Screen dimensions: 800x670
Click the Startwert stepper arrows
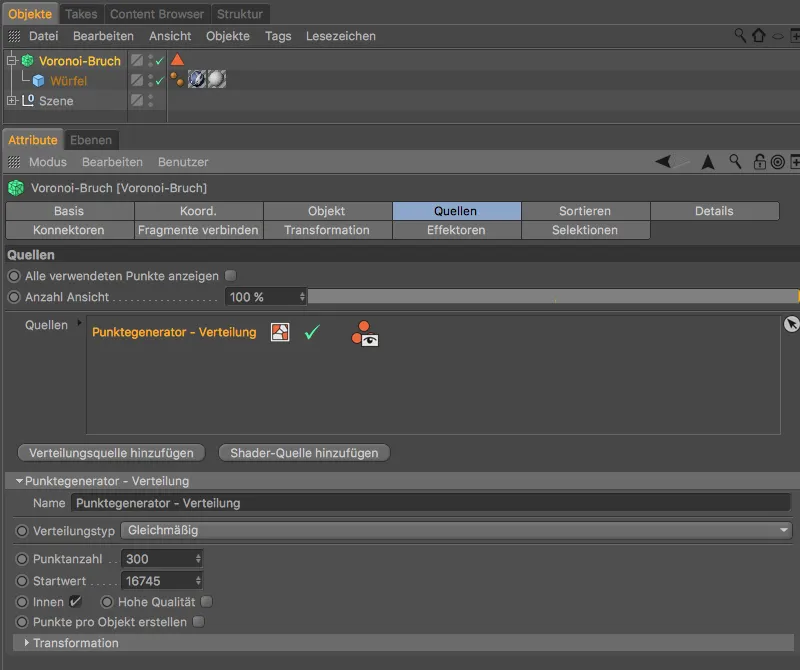pos(198,581)
